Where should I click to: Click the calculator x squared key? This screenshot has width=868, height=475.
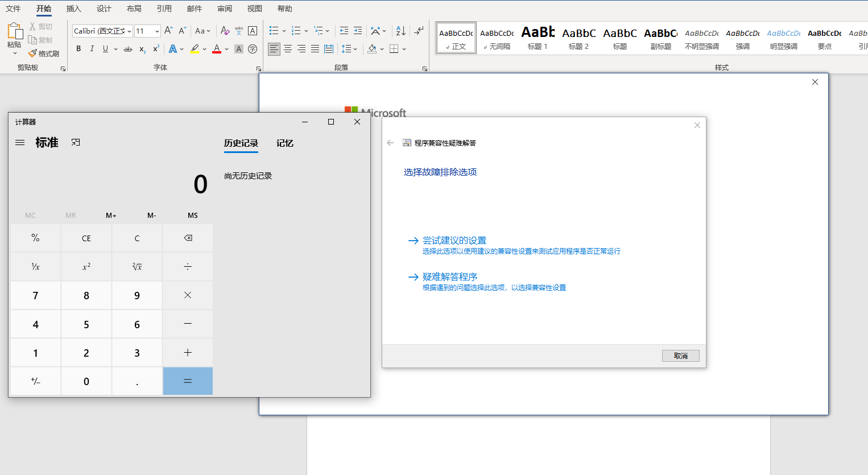point(86,267)
